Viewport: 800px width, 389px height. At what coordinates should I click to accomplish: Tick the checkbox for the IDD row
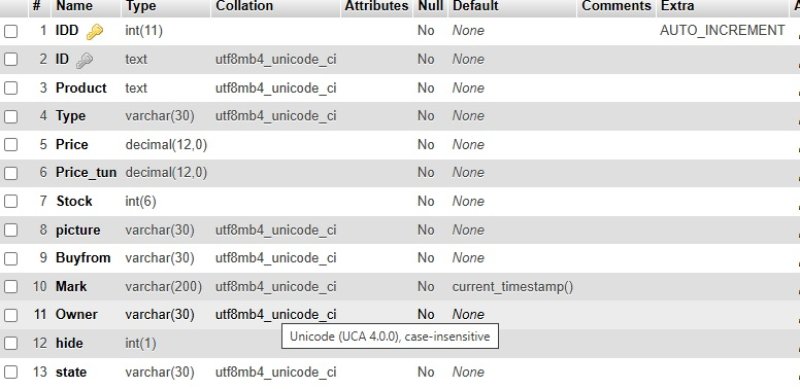click(x=11, y=31)
